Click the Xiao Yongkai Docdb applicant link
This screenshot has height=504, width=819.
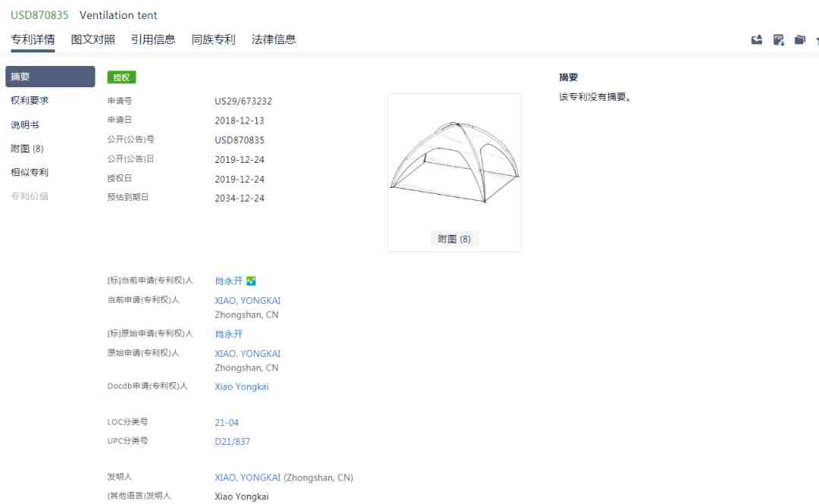[242, 387]
